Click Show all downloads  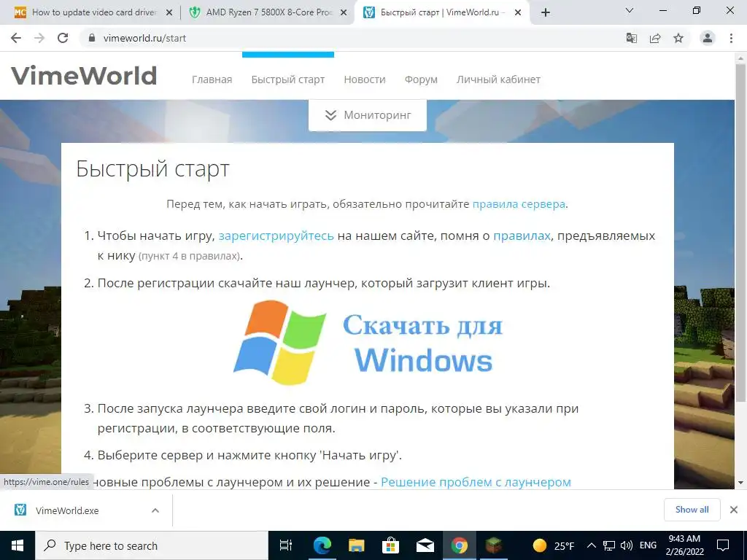[692, 510]
